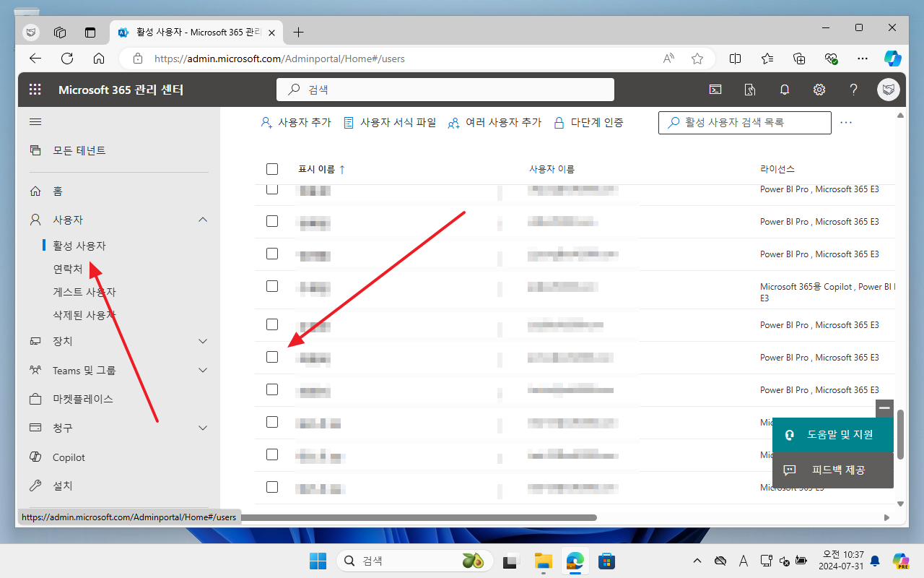Open 삭제된 사용자 menu item

pyautogui.click(x=84, y=315)
